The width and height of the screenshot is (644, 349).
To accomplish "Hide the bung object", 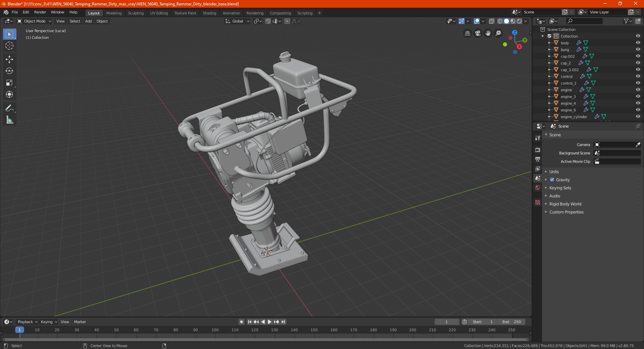I will [x=638, y=49].
